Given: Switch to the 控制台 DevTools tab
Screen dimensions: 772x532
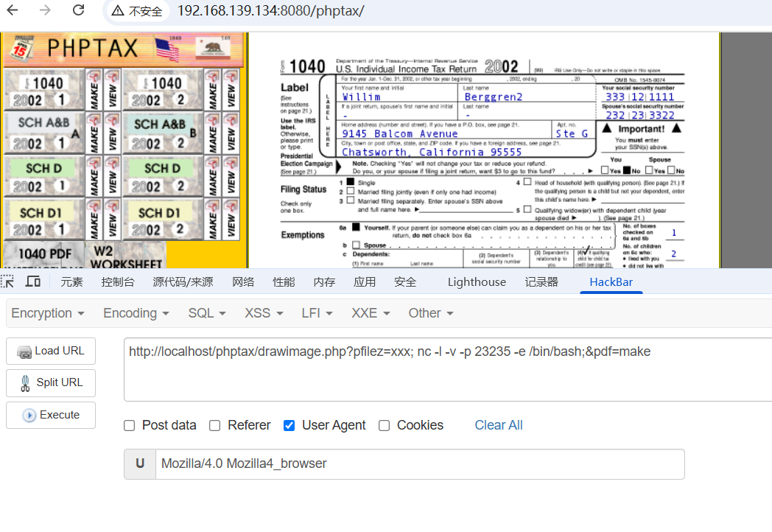Looking at the screenshot, I should (x=118, y=281).
